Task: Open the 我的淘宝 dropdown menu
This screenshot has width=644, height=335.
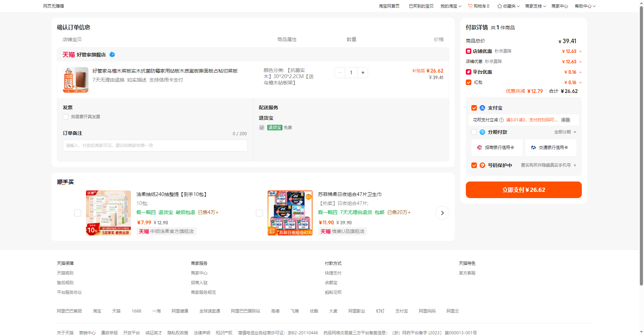Action: point(451,6)
